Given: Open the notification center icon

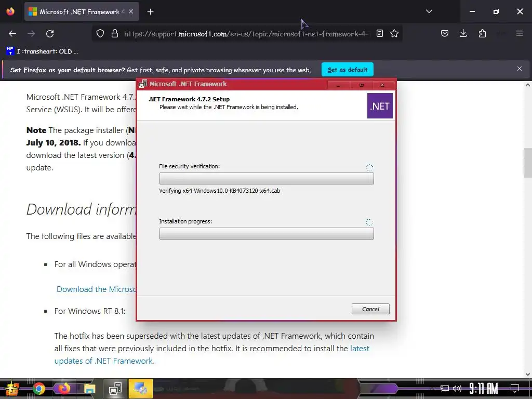Looking at the screenshot, I should 515,389.
